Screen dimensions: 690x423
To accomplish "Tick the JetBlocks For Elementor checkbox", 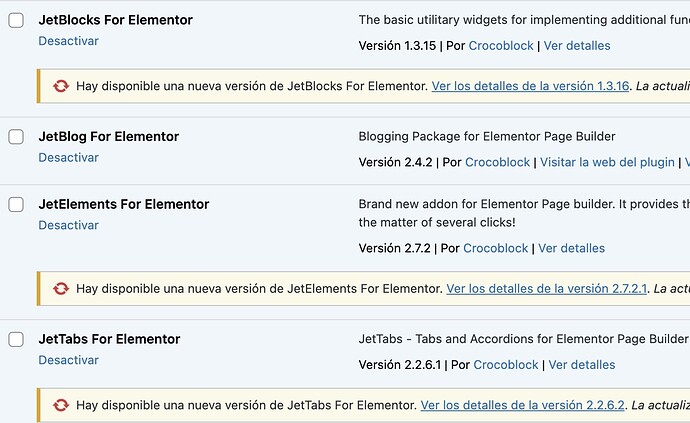I will click(x=16, y=20).
